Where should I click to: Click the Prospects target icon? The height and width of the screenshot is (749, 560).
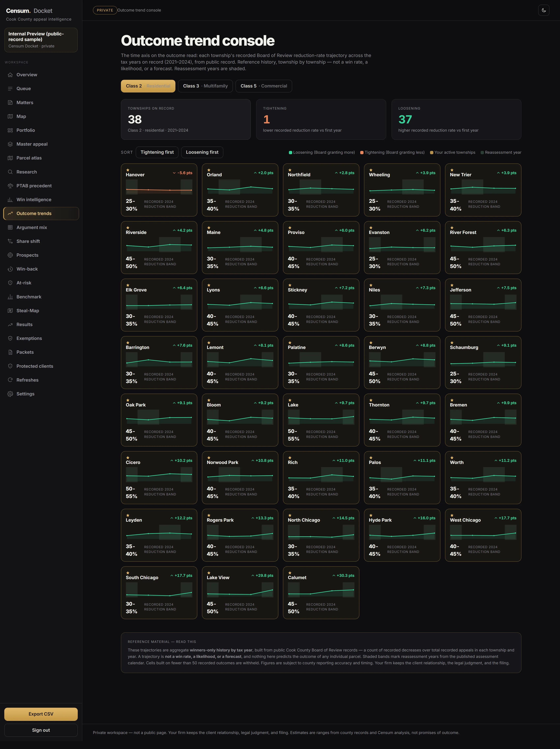(x=10, y=255)
